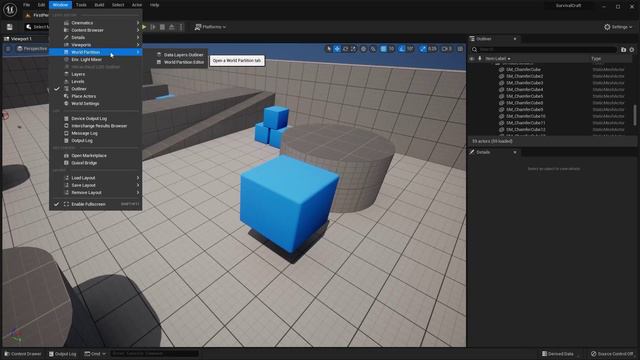Image resolution: width=640 pixels, height=360 pixels.
Task: Open the Cmd console type dropdown
Action: (95, 354)
